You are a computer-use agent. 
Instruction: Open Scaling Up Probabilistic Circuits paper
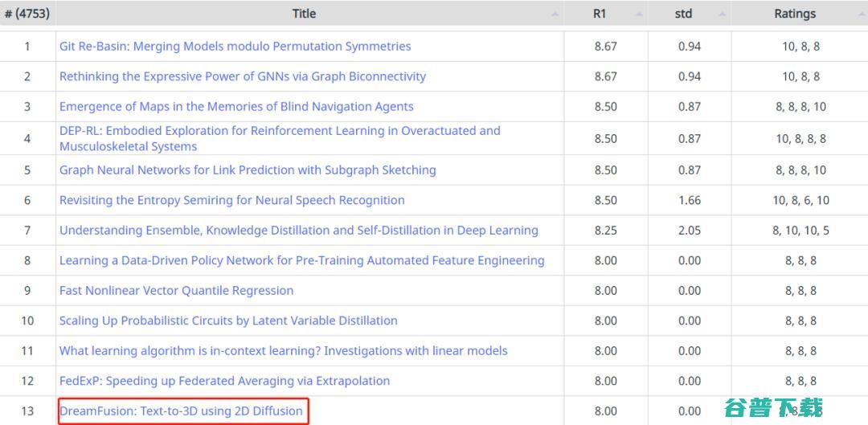point(228,321)
